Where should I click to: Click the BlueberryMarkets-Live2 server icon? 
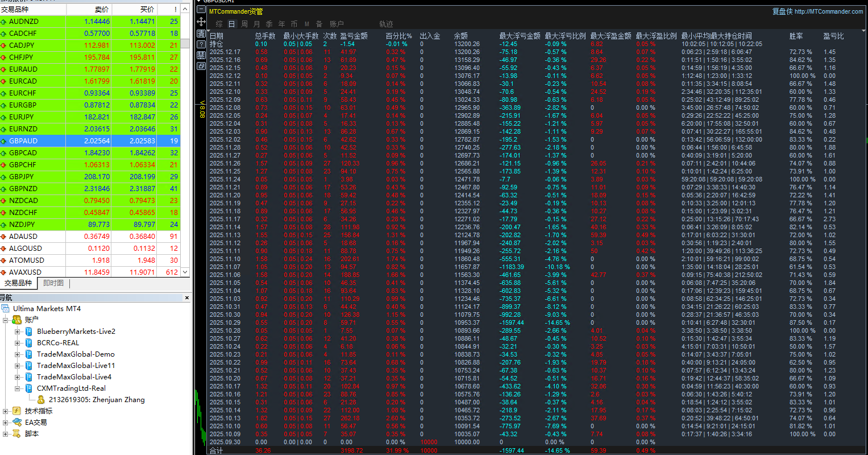(29, 332)
